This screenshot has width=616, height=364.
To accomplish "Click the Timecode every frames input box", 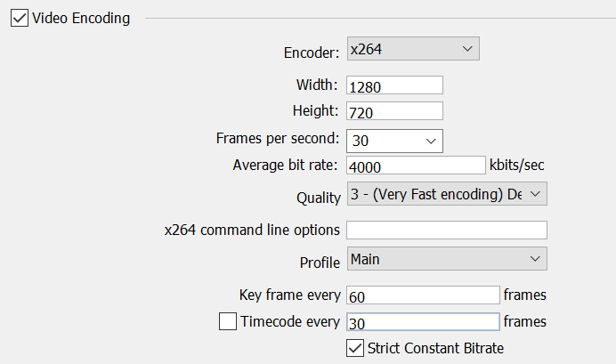I will pyautogui.click(x=423, y=322).
